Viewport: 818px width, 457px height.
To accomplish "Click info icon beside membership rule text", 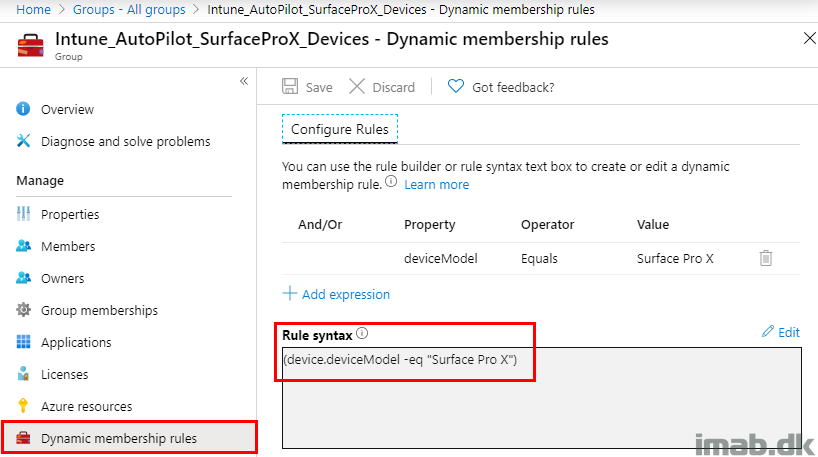I will click(391, 182).
